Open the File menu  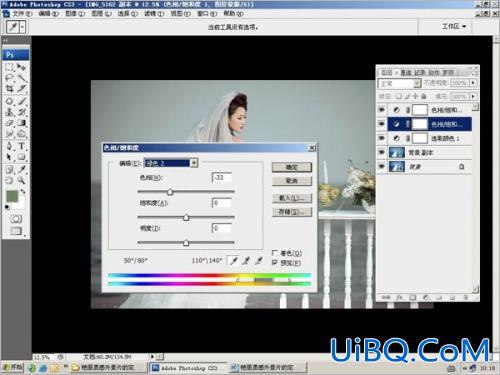pos(22,14)
